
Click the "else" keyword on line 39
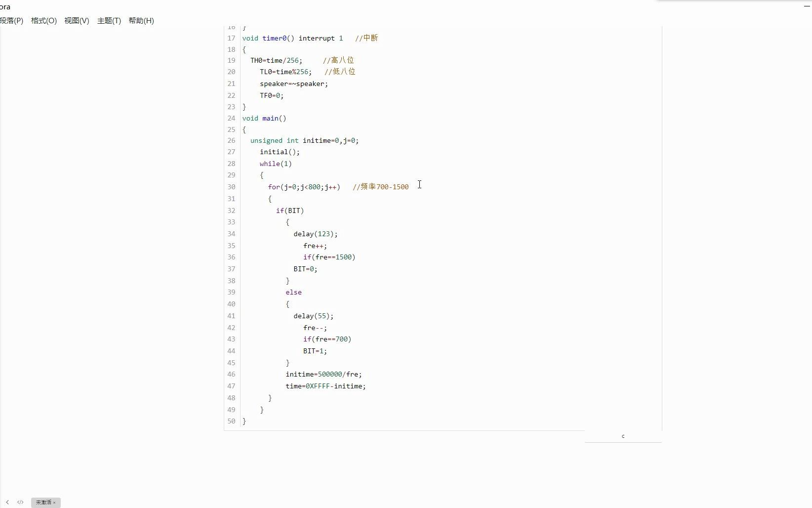293,292
